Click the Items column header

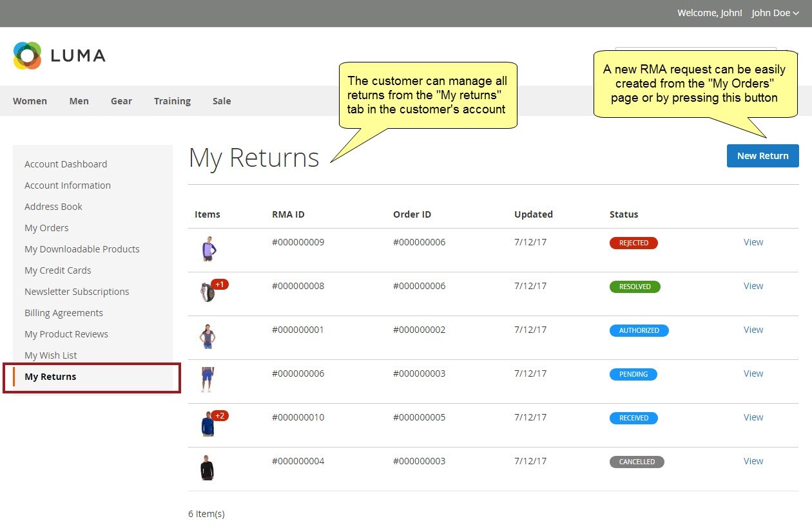(x=208, y=214)
